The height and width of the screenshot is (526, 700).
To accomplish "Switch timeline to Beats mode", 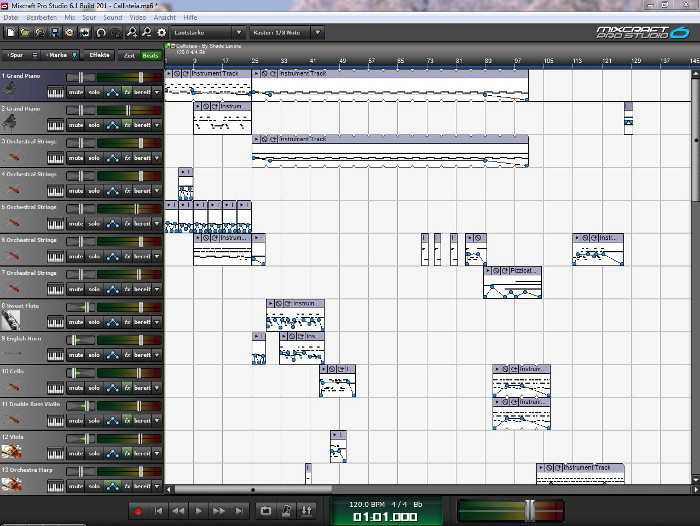I will tap(150, 55).
